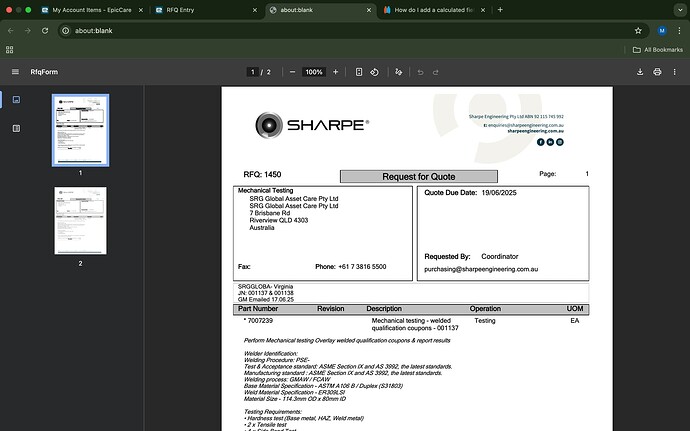The height and width of the screenshot is (431, 690).
Task: Click the Revision column header
Action: (x=330, y=309)
